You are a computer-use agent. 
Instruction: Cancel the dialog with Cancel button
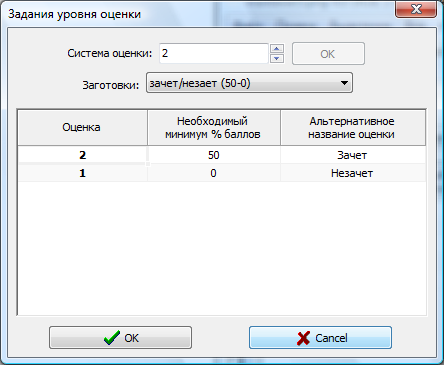coord(320,338)
